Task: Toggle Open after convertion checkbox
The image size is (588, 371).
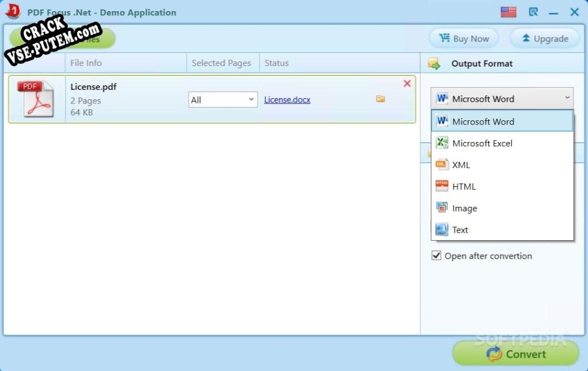Action: tap(436, 255)
